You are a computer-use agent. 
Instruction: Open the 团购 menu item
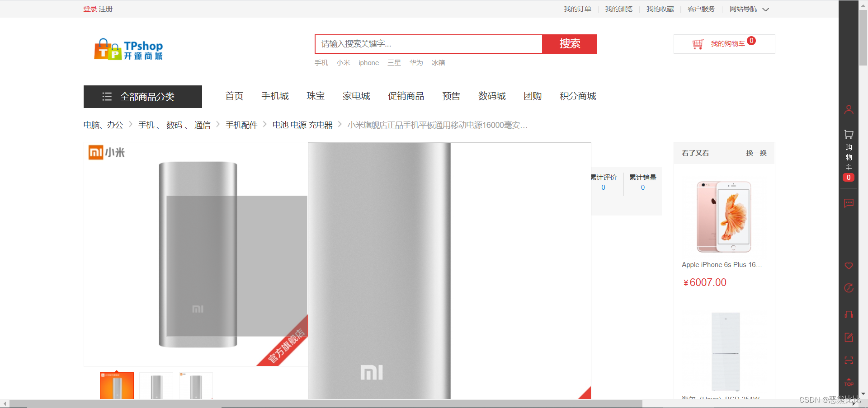coord(533,96)
